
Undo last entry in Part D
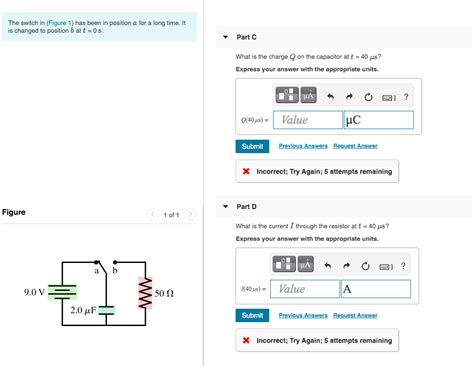[x=328, y=266]
